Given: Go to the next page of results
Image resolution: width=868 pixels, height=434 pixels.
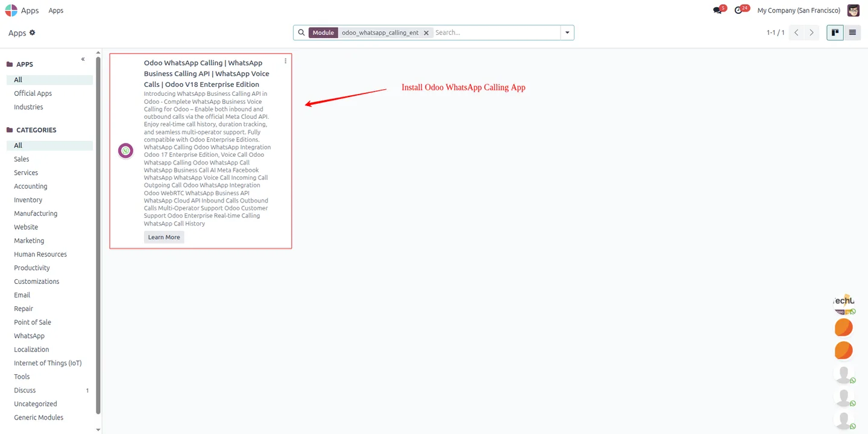Looking at the screenshot, I should (811, 33).
